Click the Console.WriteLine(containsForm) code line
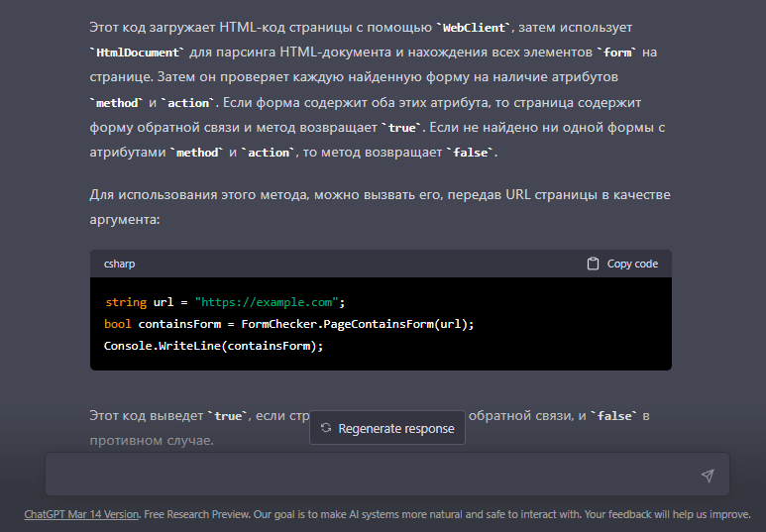 (213, 346)
